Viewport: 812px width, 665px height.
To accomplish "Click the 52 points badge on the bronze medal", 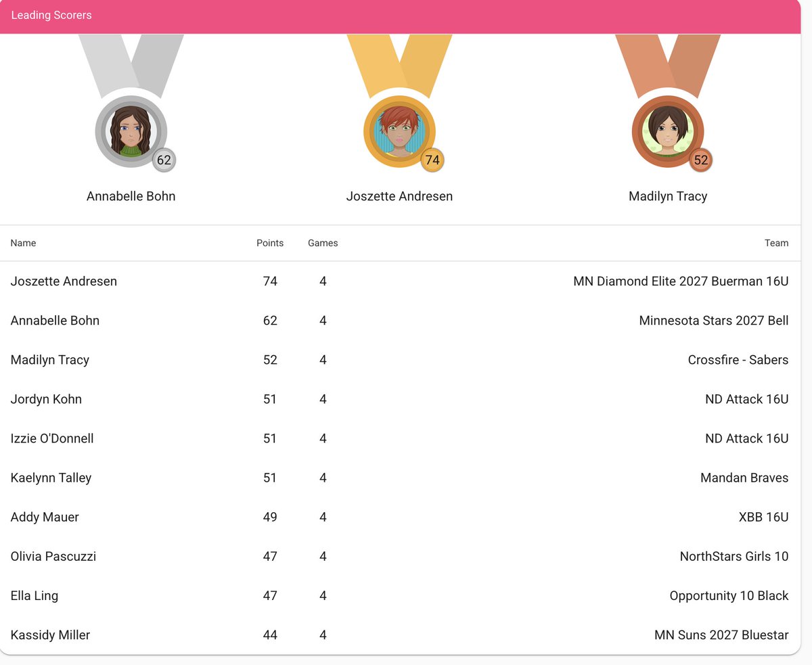I will (701, 160).
